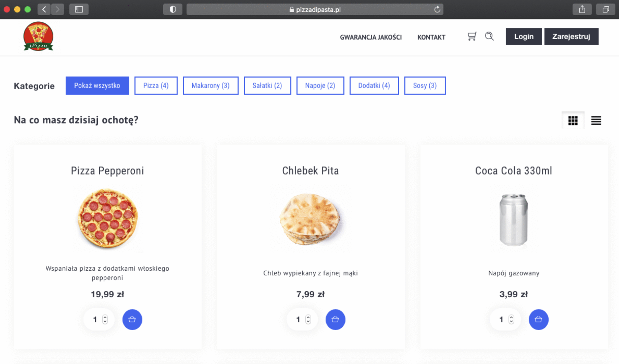This screenshot has width=619, height=364.
Task: Open the Safari share icon
Action: click(x=582, y=9)
